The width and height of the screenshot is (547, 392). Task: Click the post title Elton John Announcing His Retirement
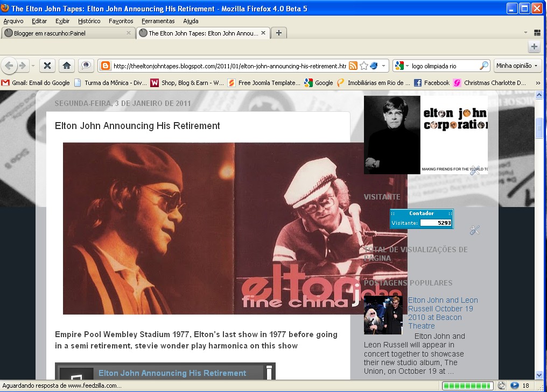(x=137, y=126)
